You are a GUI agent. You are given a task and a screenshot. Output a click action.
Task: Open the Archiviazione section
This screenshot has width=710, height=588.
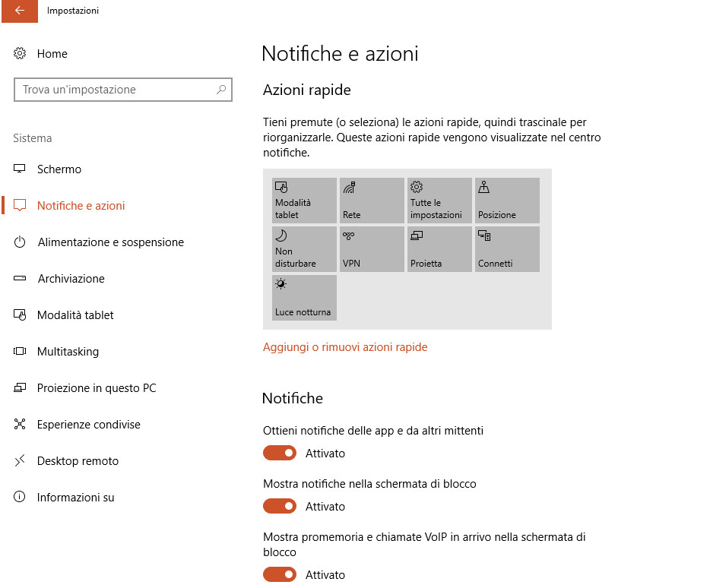(71, 279)
